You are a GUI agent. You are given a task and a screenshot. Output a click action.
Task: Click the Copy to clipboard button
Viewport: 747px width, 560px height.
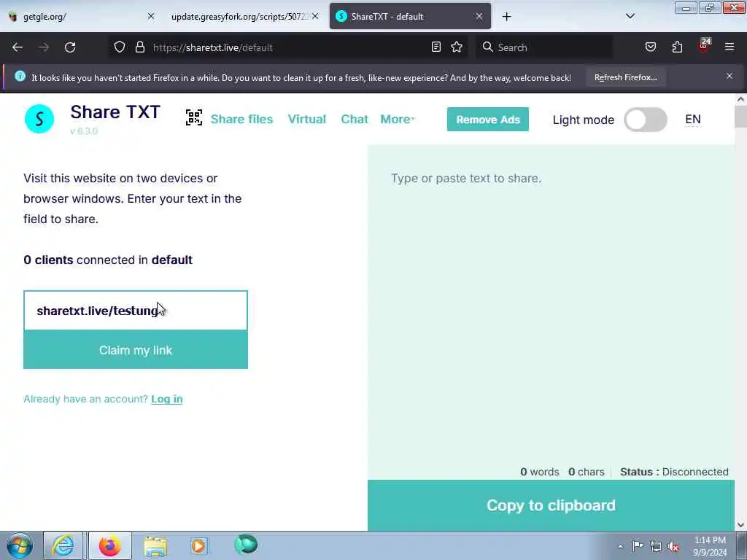(x=551, y=505)
